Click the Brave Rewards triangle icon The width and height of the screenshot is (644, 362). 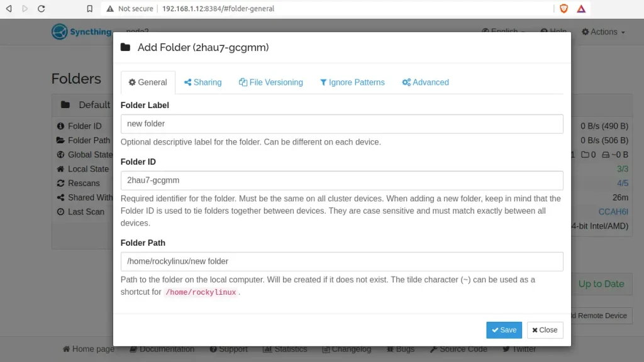click(x=581, y=9)
